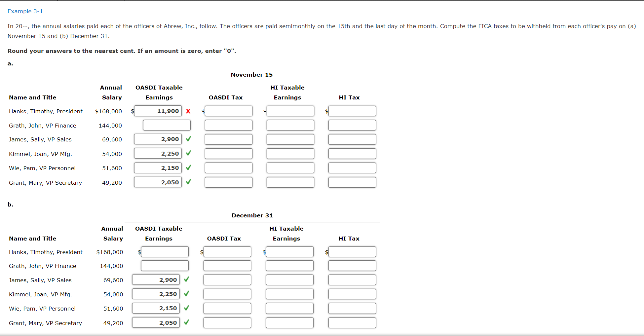644x336 pixels.
Task: Click green checkmark beside Grant December 2,050
Action: [186, 322]
